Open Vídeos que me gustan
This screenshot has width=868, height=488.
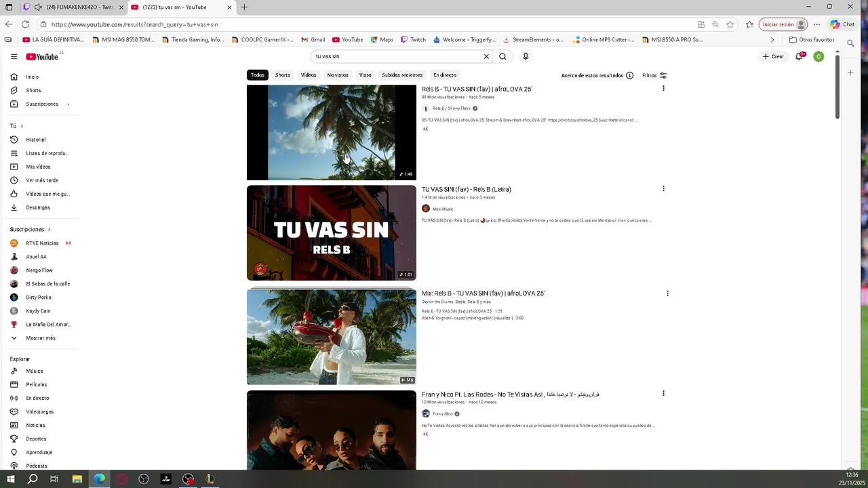pos(39,194)
